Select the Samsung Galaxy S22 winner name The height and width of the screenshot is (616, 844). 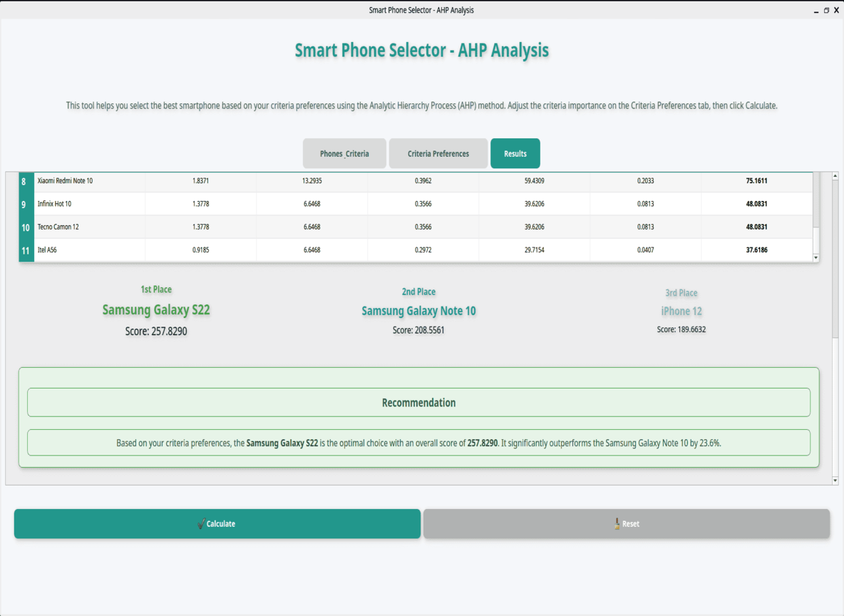pos(155,309)
